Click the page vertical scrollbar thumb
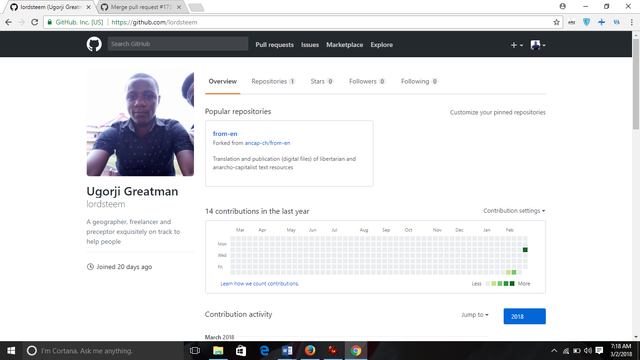Screen dimensions: 640x360 [636, 84]
